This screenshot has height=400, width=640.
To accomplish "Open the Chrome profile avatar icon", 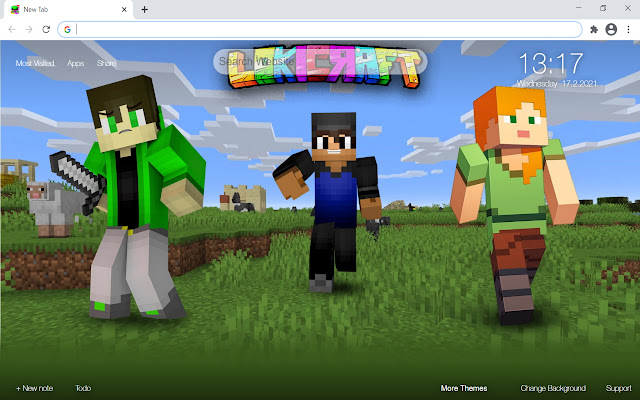I will [611, 29].
